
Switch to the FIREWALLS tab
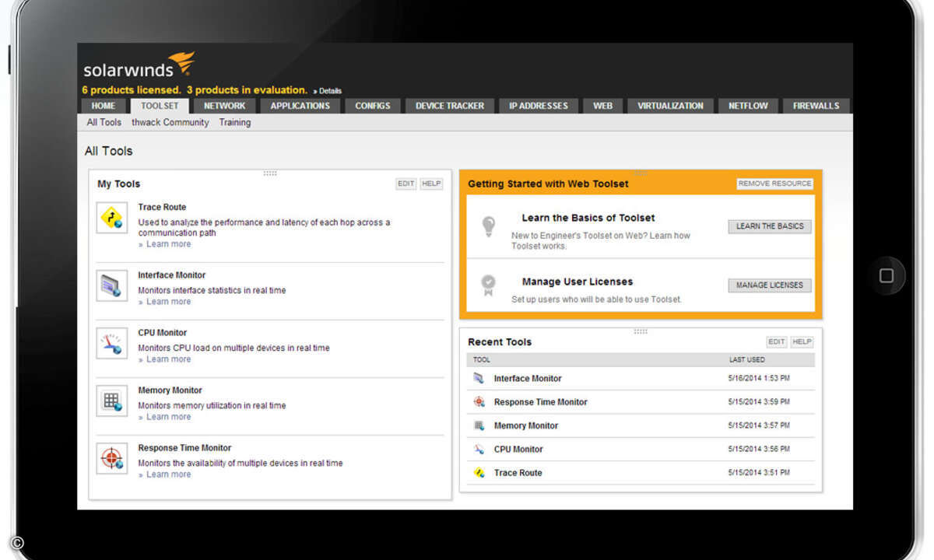(x=816, y=106)
